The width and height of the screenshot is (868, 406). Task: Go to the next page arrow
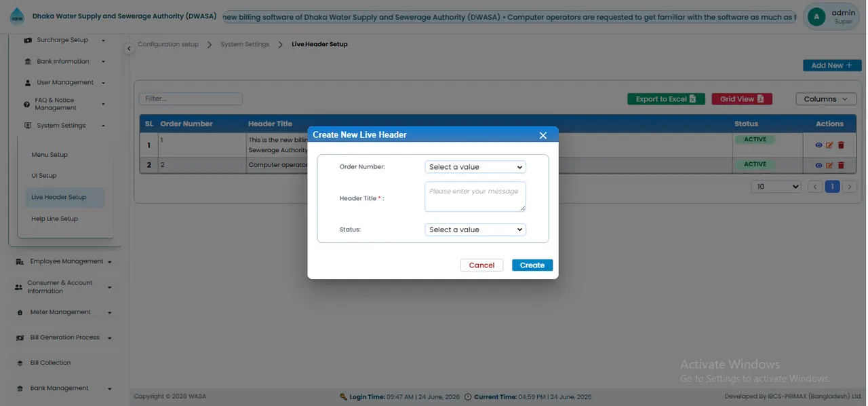(x=850, y=187)
